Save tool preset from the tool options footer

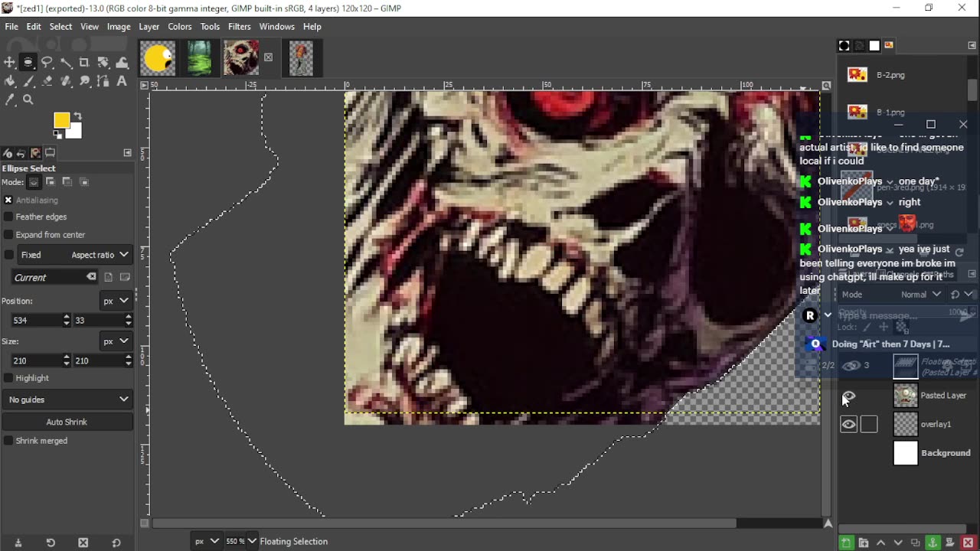pos(18,543)
